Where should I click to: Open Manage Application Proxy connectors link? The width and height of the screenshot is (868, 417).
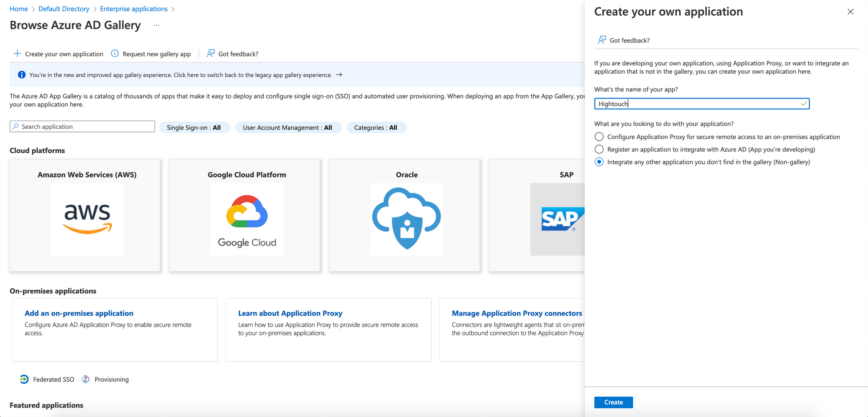(x=517, y=313)
